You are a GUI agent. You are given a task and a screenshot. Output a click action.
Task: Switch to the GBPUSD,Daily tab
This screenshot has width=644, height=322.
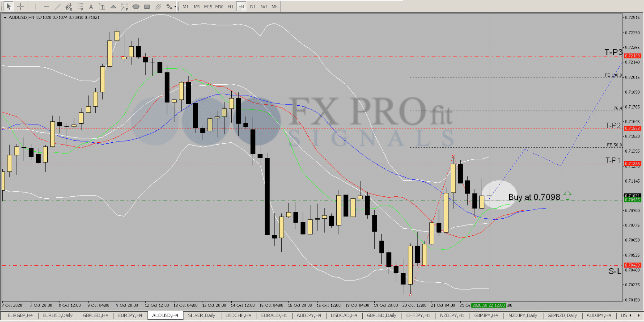pos(381,316)
